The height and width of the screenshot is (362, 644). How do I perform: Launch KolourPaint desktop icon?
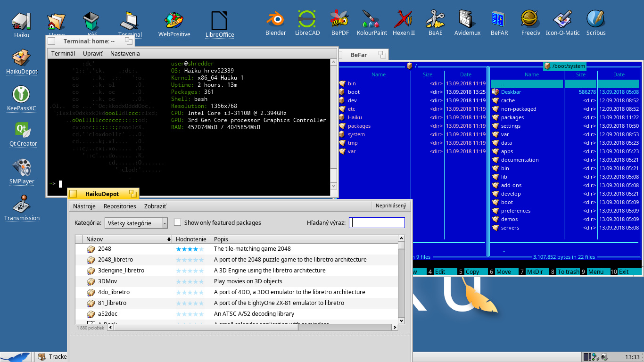[x=372, y=19]
